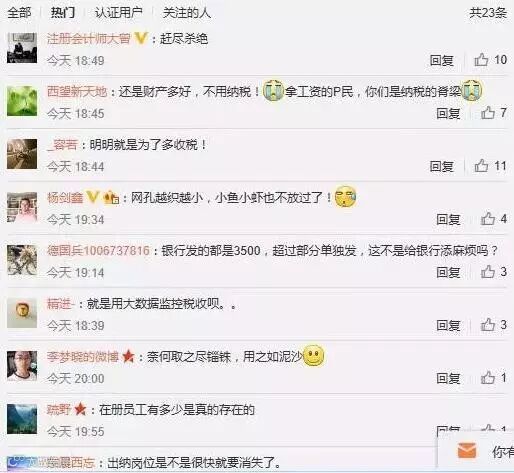
Task: Like 德国兵1006737816's bank comment
Action: point(488,272)
